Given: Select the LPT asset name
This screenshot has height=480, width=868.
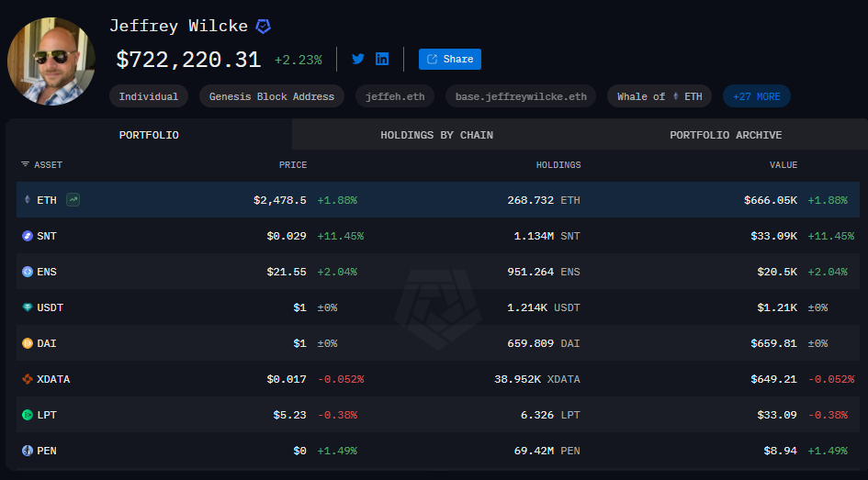Looking at the screenshot, I should point(47,416).
